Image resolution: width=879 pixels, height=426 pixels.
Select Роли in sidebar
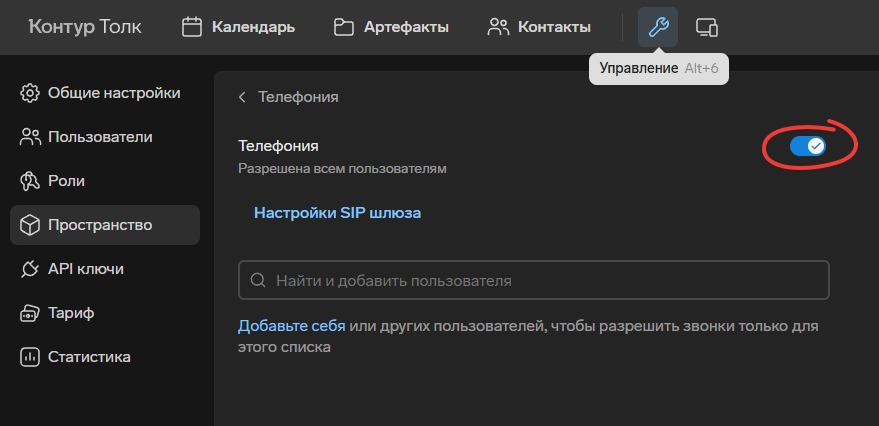105,181
